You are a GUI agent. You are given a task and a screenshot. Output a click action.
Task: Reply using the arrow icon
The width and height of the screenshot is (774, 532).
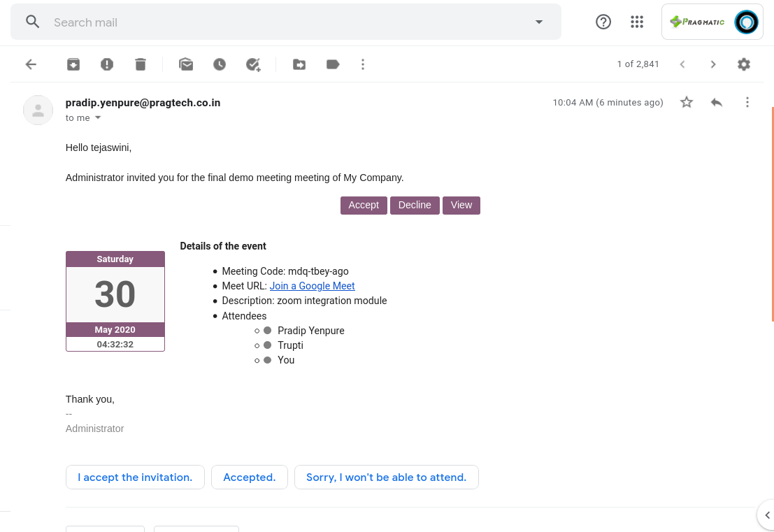point(717,102)
